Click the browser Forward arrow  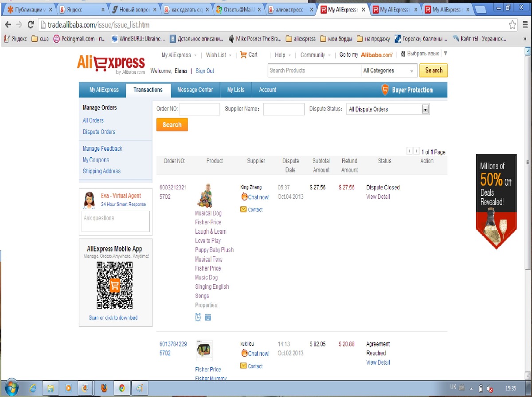(19, 25)
